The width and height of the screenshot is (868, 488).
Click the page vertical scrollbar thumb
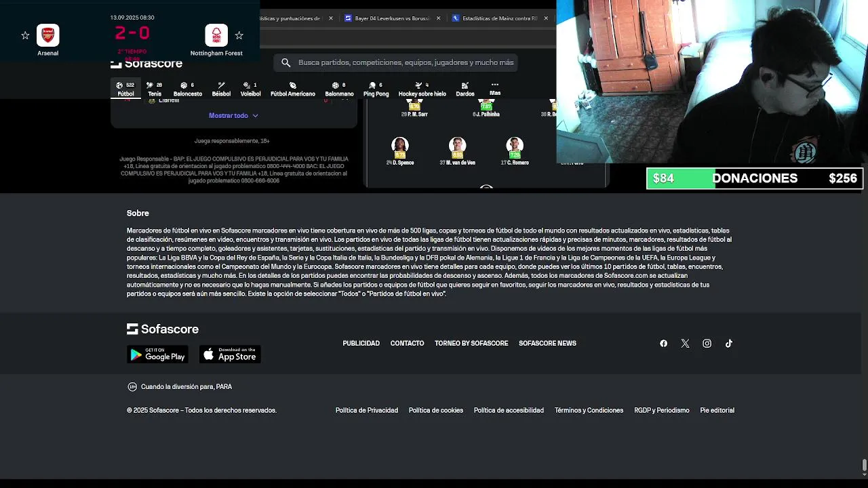pos(864,466)
